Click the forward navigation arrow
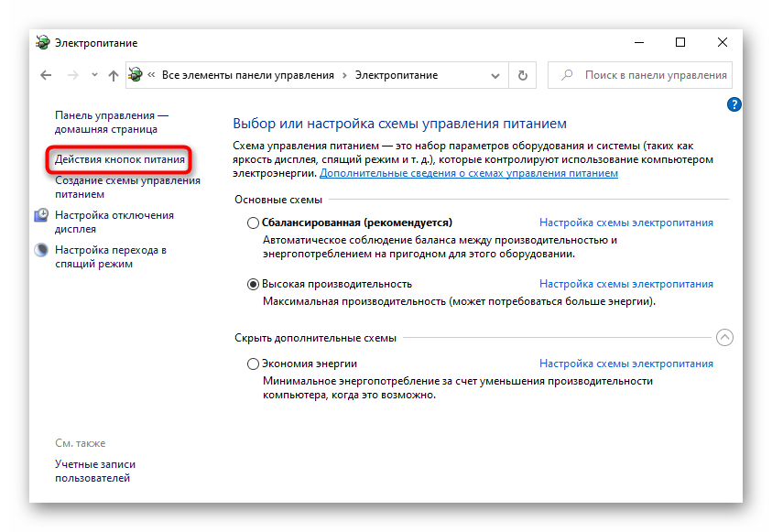Image resolution: width=772 pixels, height=532 pixels. click(x=73, y=75)
